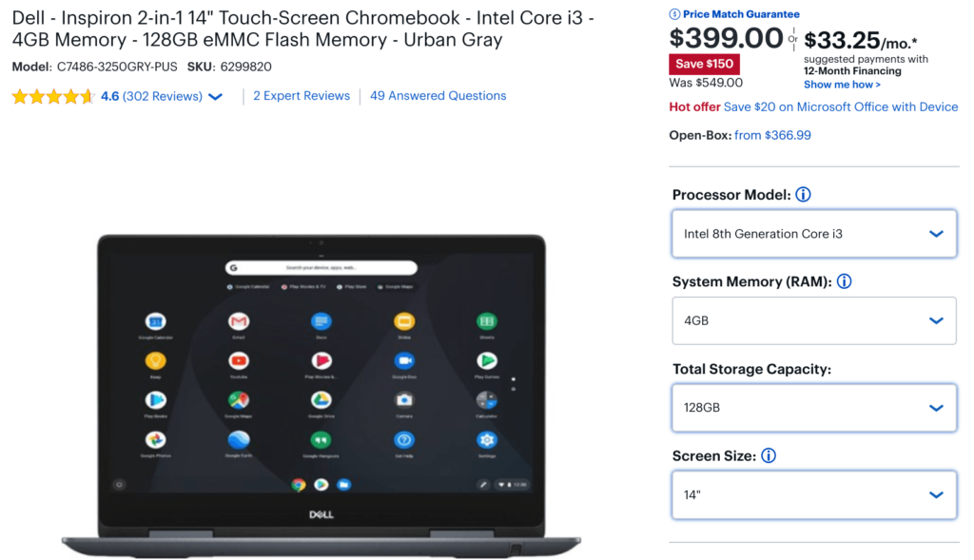Viewport: 974px width, 560px height.
Task: Click the five-star rating icons
Action: pos(53,96)
